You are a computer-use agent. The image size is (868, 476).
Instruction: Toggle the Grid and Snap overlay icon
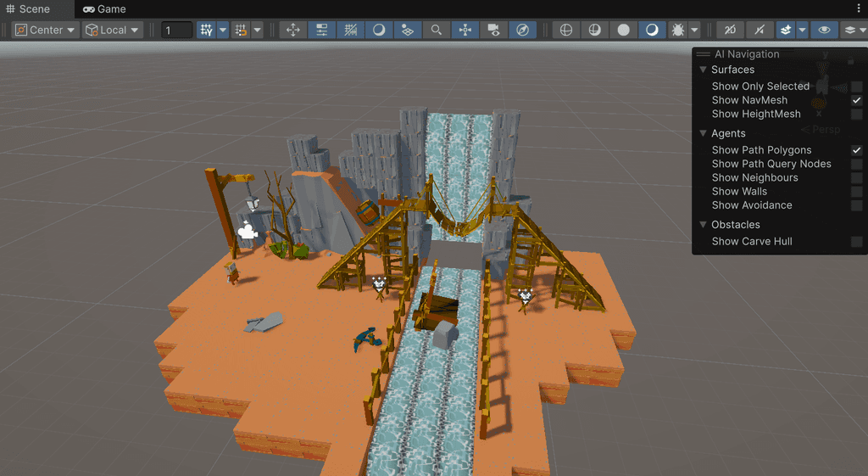pyautogui.click(x=350, y=30)
